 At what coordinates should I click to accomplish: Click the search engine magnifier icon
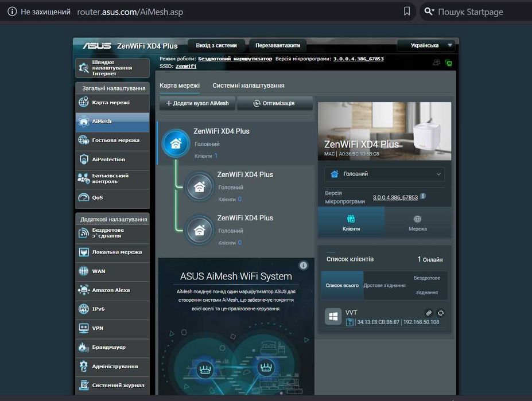point(429,11)
